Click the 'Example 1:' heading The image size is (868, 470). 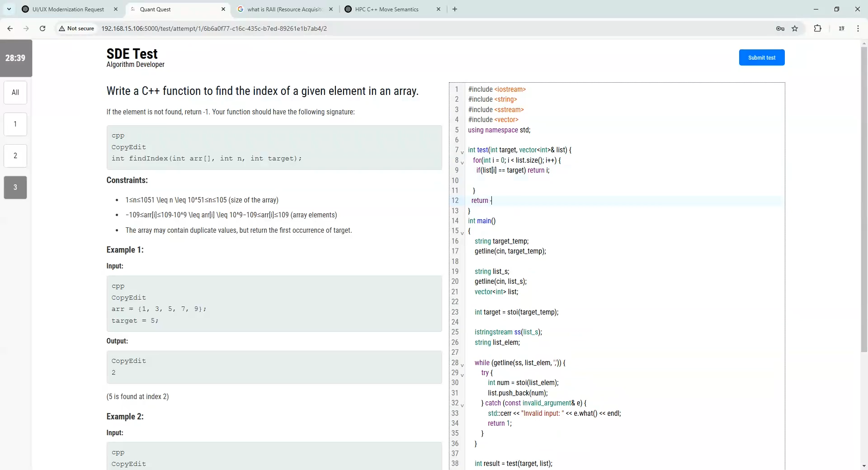coord(125,250)
